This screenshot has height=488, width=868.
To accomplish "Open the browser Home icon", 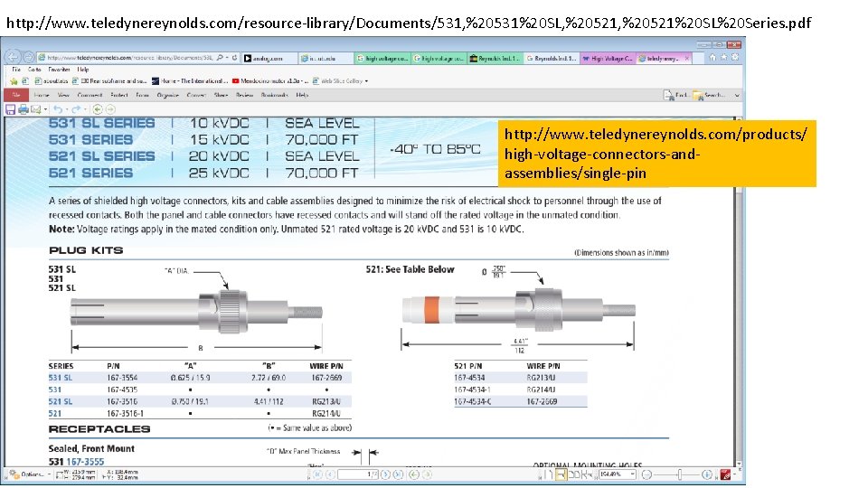I will click(712, 58).
